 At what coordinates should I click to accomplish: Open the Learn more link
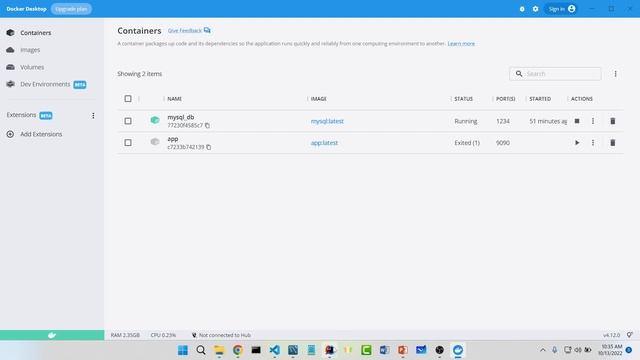461,43
